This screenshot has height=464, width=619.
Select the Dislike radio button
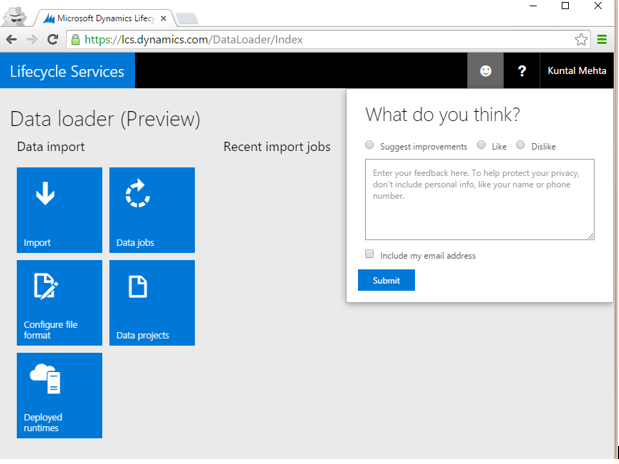pyautogui.click(x=521, y=146)
